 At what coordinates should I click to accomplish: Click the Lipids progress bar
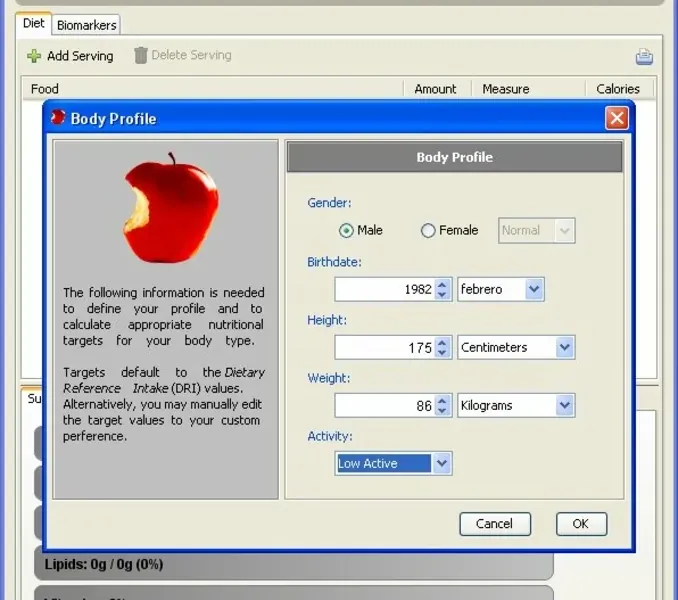(294, 565)
